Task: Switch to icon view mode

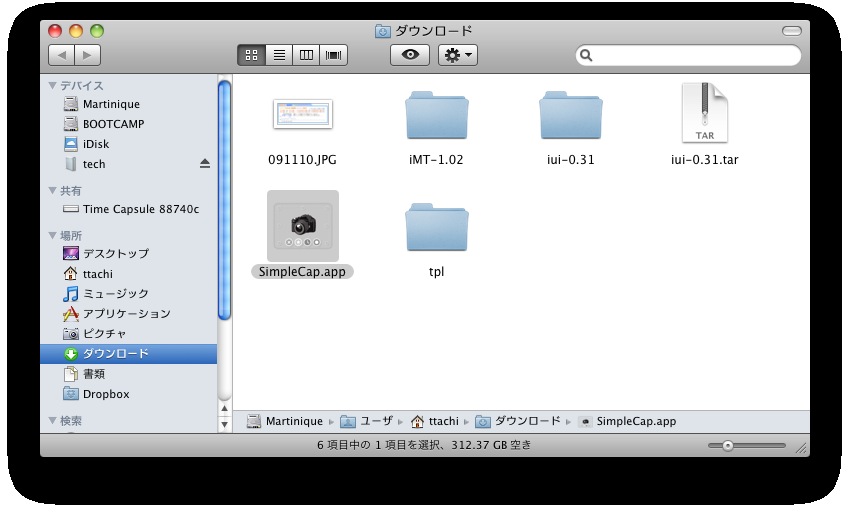Action: 252,55
